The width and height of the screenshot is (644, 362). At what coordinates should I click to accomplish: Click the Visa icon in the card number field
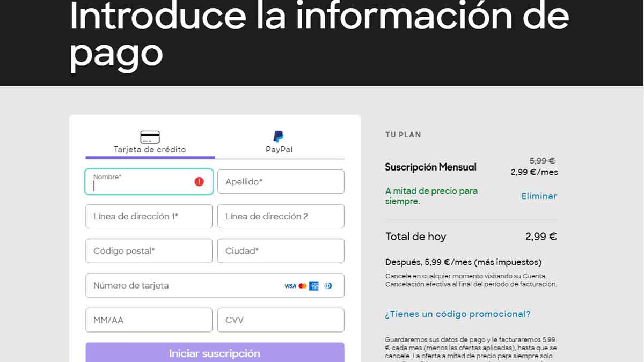(x=290, y=286)
